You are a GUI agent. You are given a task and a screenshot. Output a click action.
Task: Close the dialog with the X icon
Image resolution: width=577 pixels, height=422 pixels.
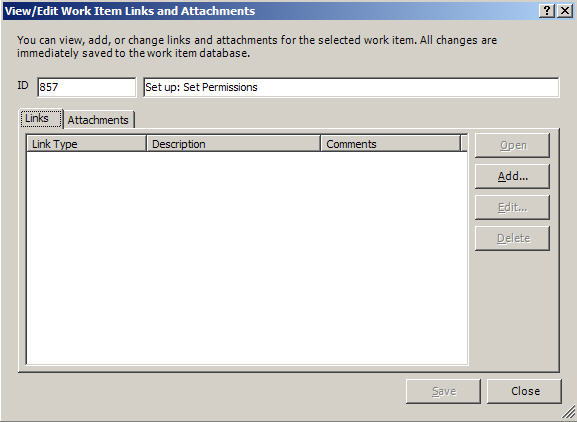pyautogui.click(x=564, y=11)
